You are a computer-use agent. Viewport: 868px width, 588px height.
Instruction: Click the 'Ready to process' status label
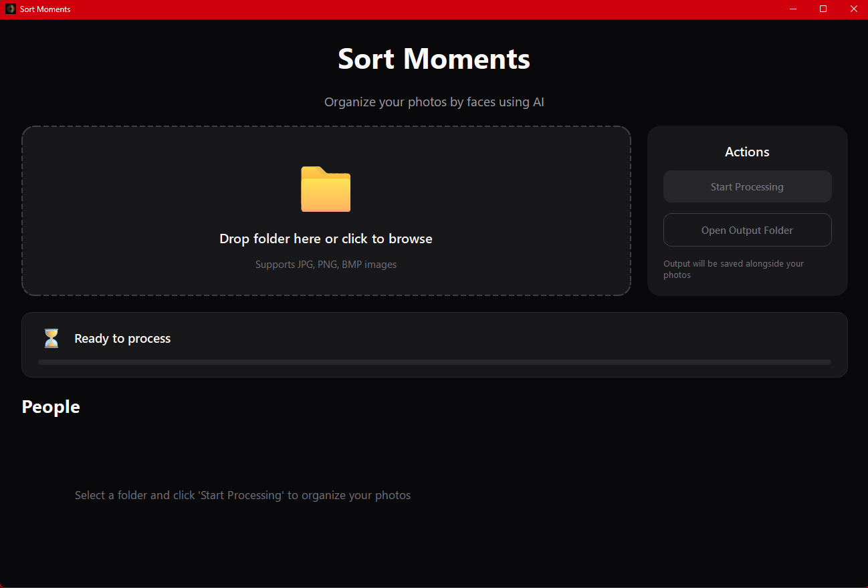coord(122,338)
